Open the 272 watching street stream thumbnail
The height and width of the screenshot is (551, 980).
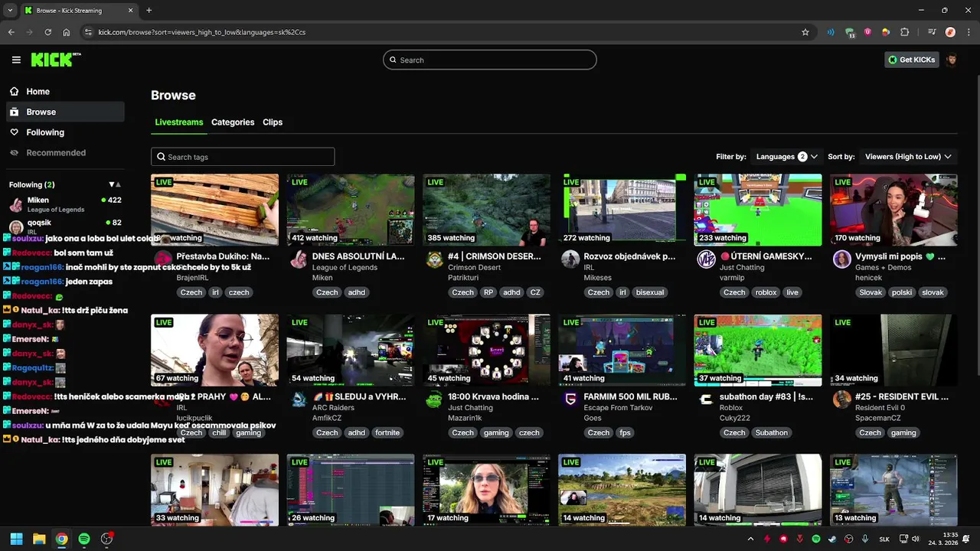(x=622, y=210)
